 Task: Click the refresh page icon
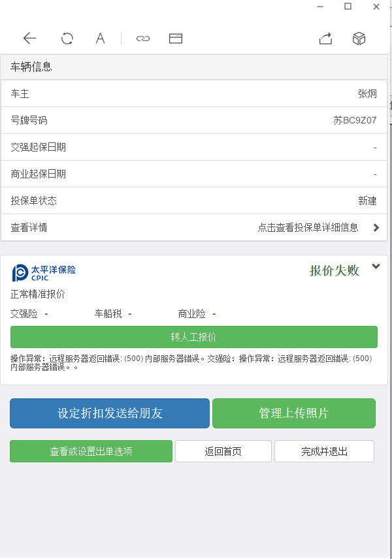click(x=67, y=39)
